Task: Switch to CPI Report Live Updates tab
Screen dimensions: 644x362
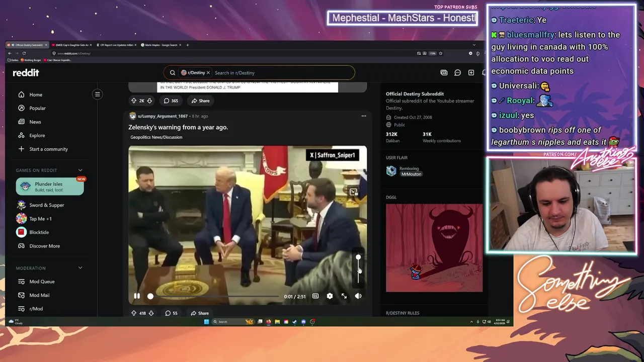Action: click(116, 45)
